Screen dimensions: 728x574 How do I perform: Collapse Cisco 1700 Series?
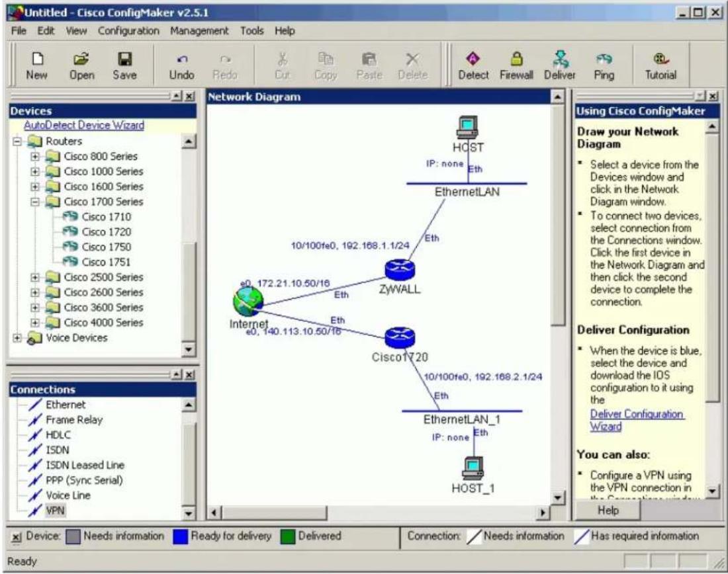coord(35,202)
